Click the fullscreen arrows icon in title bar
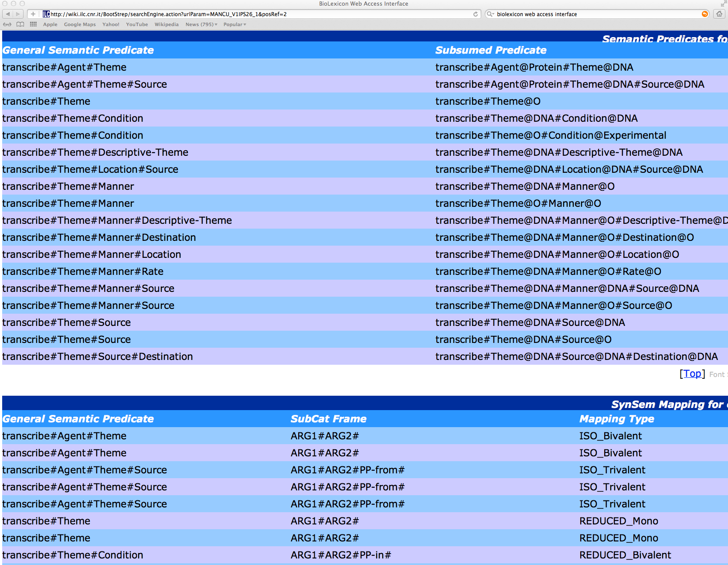Screen dimensions: 728x565 click(723, 3)
